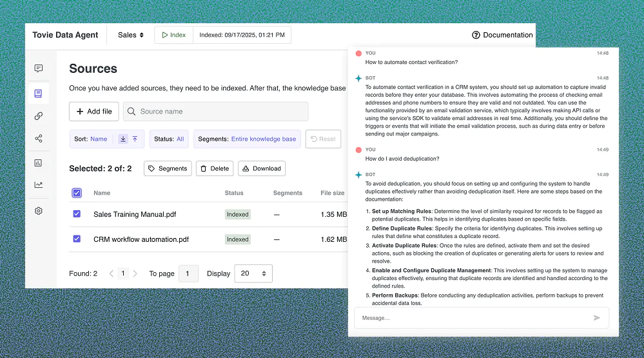Click the Index button
The height and width of the screenshot is (358, 644).
coord(173,35)
